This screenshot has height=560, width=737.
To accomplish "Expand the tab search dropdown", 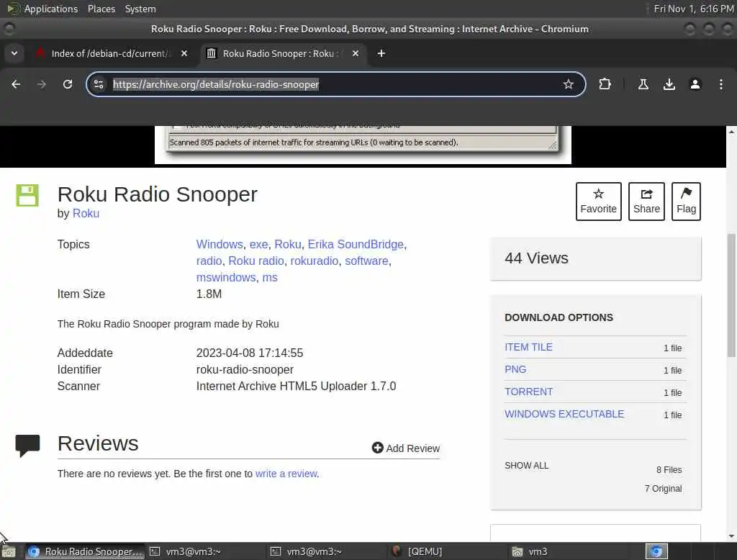I will pos(14,53).
